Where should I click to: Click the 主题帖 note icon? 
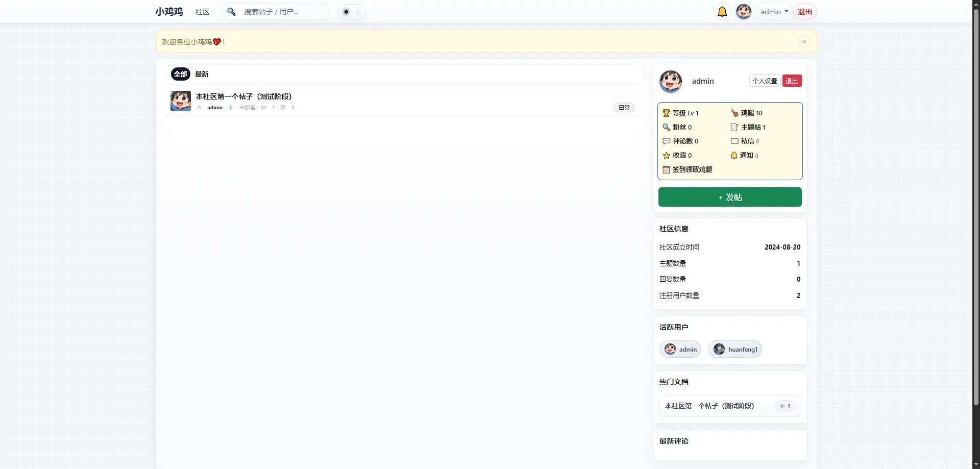734,127
